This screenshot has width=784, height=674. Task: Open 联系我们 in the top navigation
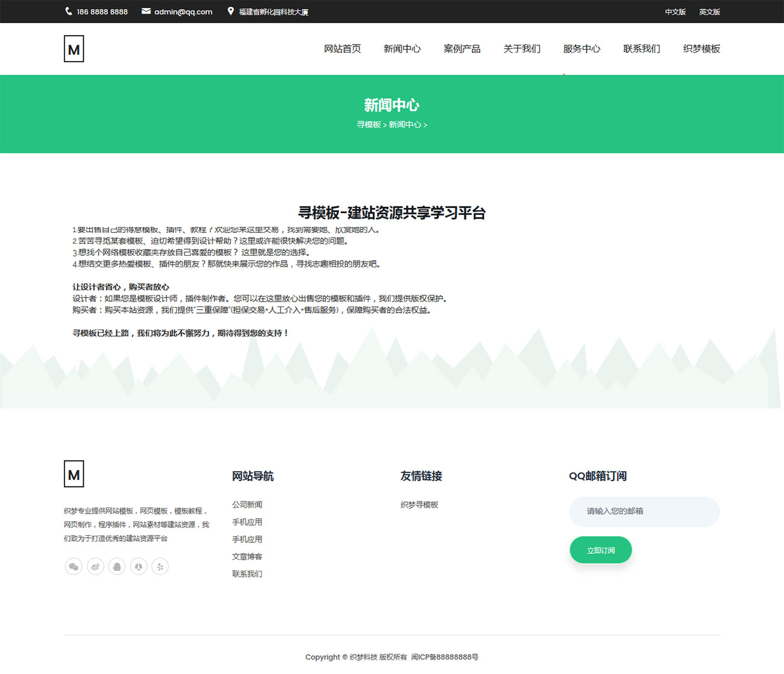[641, 49]
